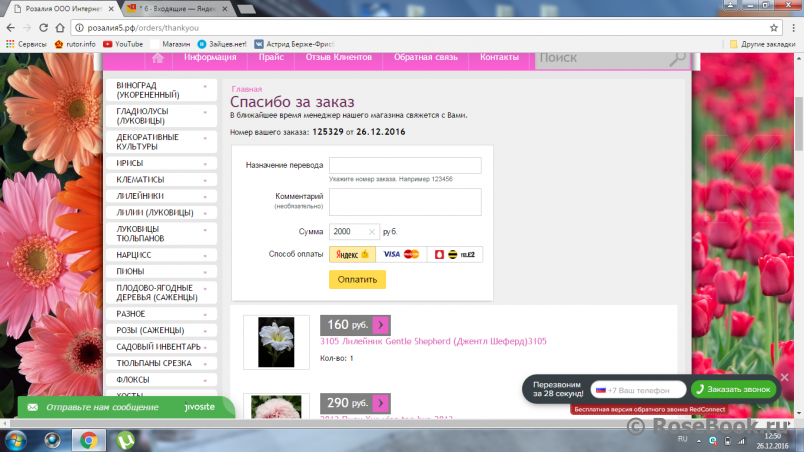Open the YouTube bookmark
804x452 pixels.
(123, 44)
